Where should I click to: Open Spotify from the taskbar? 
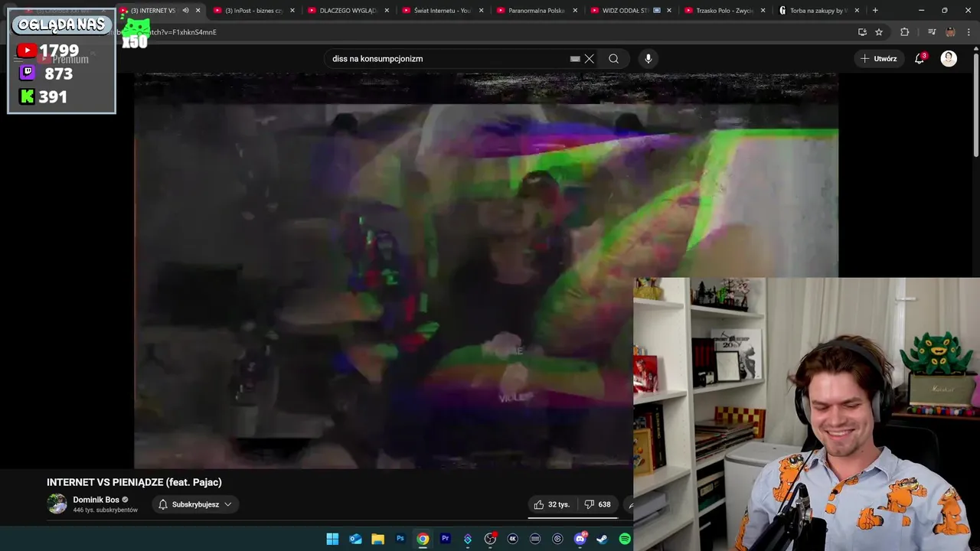pyautogui.click(x=625, y=539)
